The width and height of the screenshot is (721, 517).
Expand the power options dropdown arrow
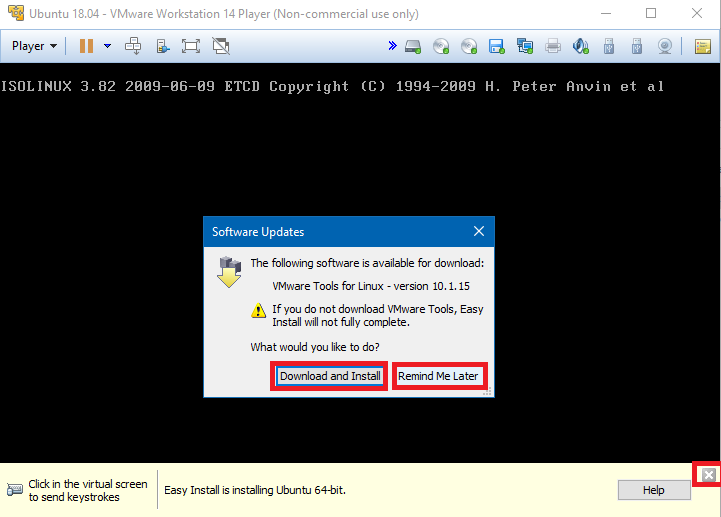click(108, 46)
